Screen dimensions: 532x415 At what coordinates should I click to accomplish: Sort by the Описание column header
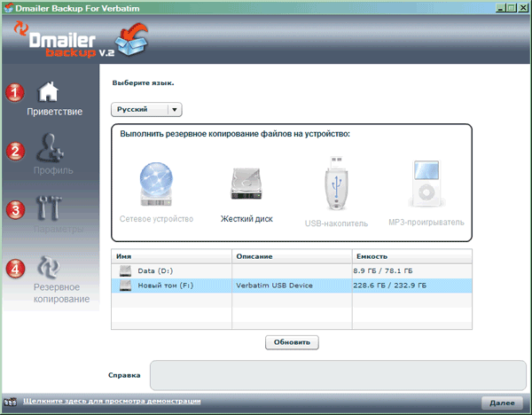pyautogui.click(x=292, y=256)
